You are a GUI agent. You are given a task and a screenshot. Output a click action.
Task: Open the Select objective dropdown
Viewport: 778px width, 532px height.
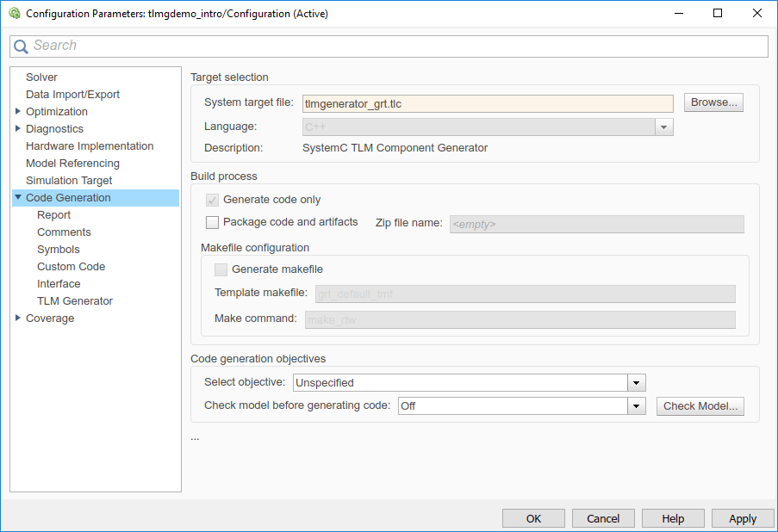click(637, 383)
